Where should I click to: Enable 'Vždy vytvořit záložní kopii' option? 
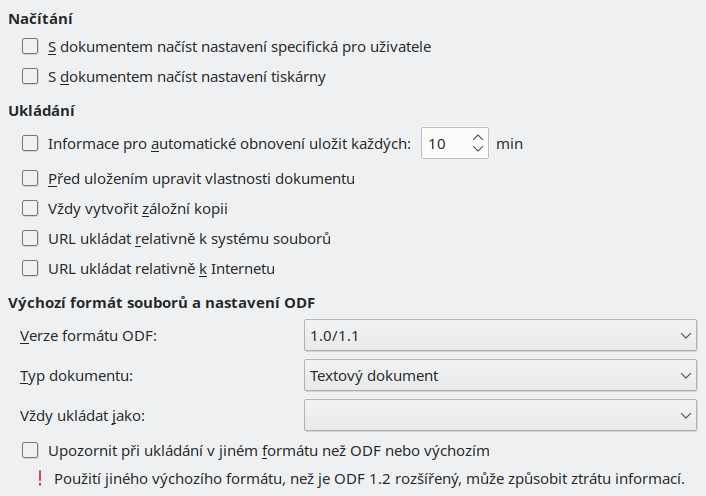30,209
